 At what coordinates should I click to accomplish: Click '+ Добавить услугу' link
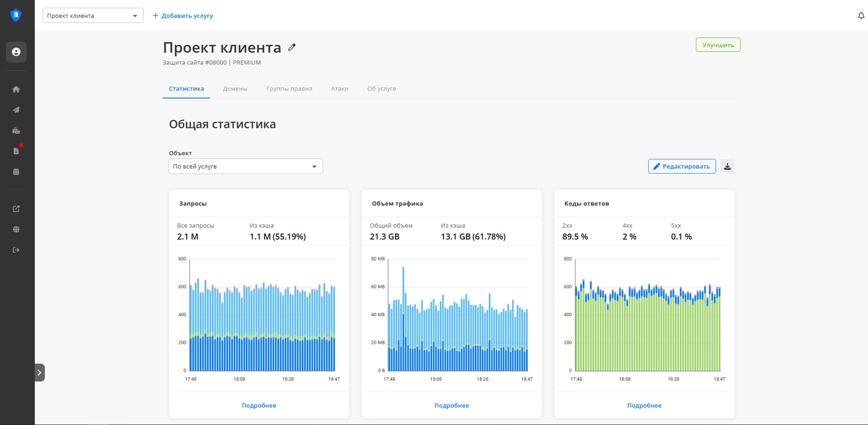tap(183, 16)
